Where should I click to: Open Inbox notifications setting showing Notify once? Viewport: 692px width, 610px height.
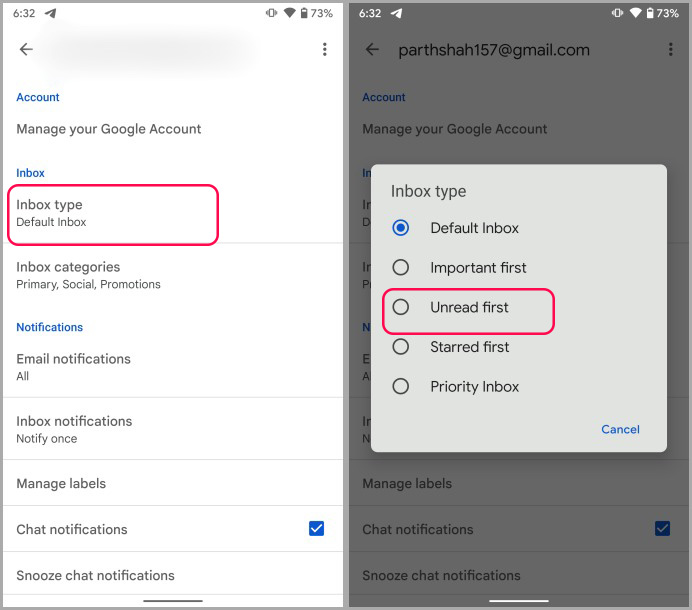(173, 429)
